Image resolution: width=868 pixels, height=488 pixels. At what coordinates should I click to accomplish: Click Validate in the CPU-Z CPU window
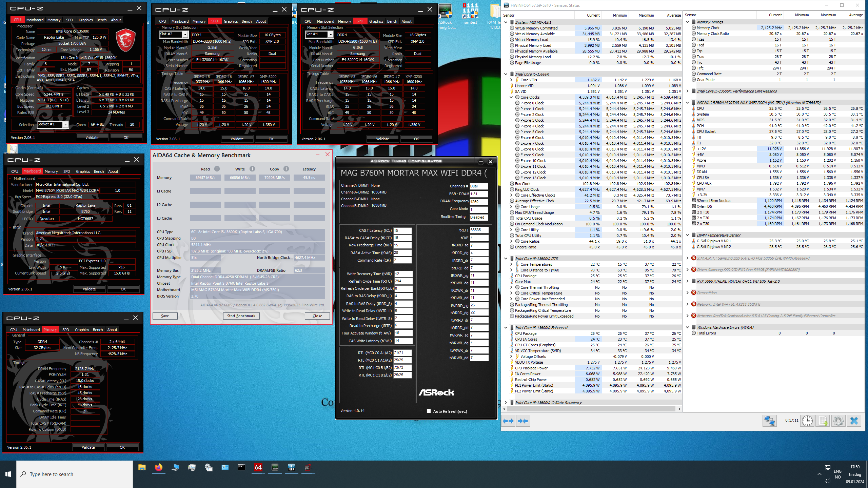pos(92,138)
